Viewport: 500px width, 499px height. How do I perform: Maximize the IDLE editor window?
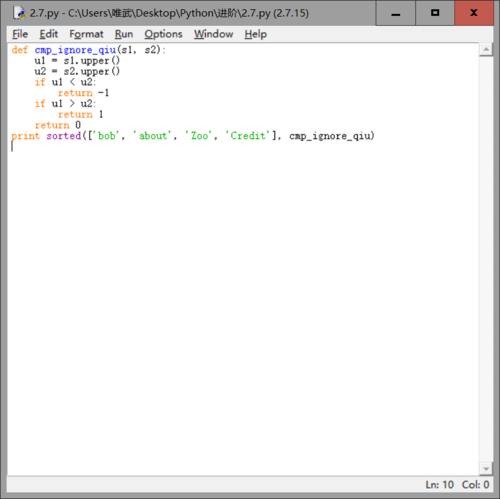pos(435,13)
